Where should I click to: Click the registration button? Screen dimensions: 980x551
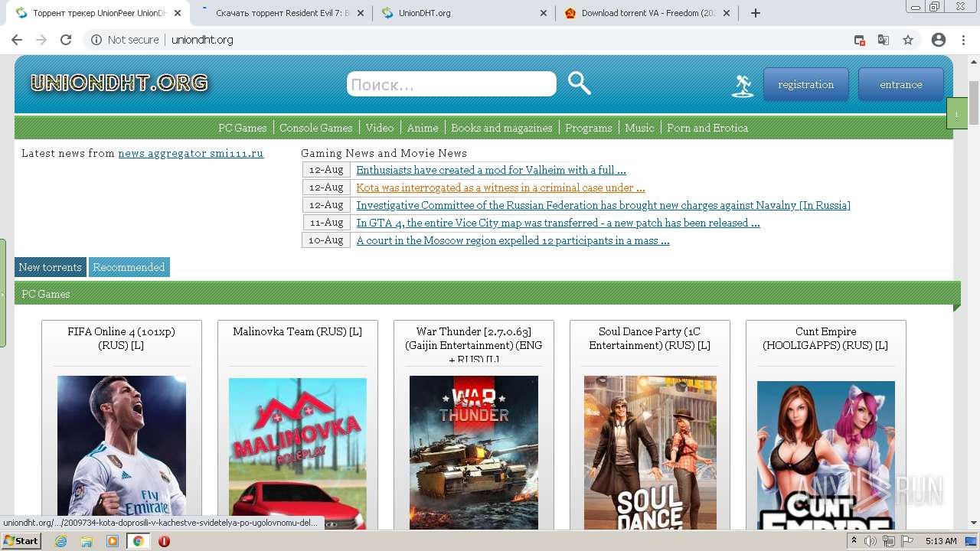[x=806, y=84]
